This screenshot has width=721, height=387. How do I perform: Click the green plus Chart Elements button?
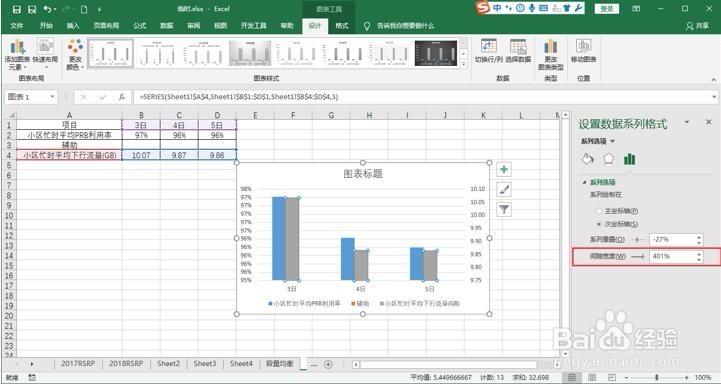pos(504,169)
